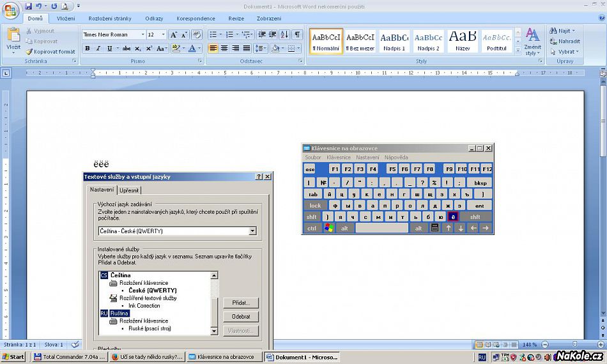Viewport: 607px width, 364px height.
Task: Open the highlight color dropdown arrow
Action: pyautogui.click(x=183, y=49)
